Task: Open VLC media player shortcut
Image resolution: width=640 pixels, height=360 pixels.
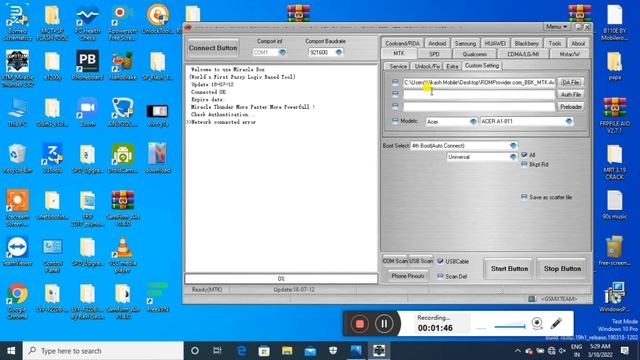Action: coord(122,255)
